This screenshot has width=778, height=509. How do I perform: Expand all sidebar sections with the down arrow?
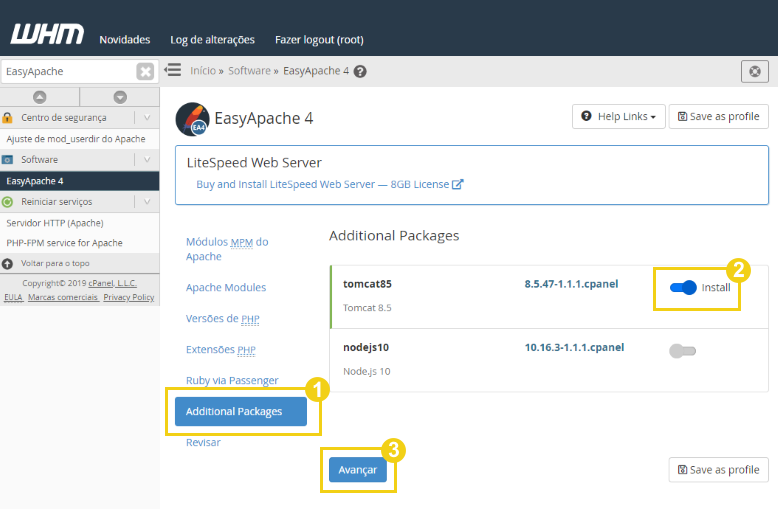[x=120, y=97]
